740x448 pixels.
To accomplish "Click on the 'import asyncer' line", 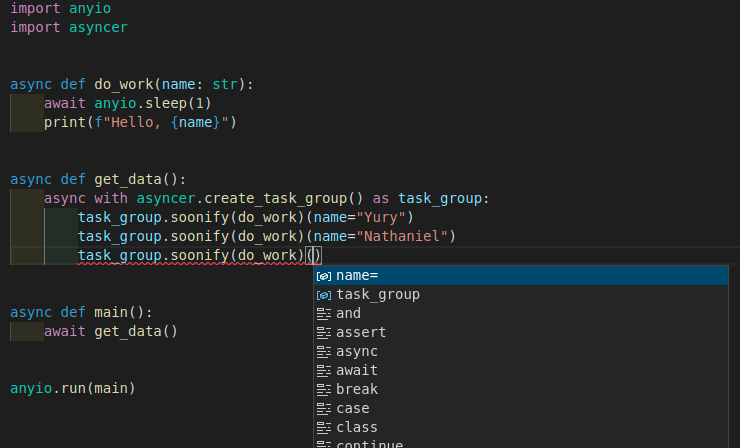I will (x=69, y=26).
